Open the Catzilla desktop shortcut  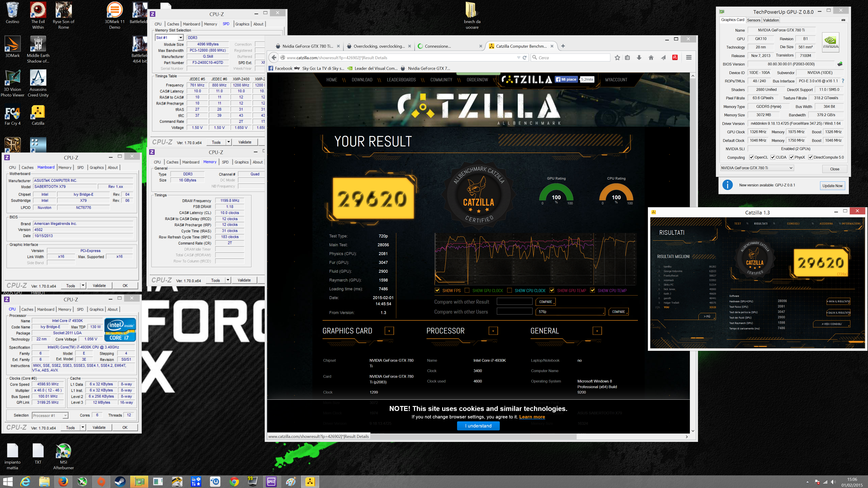click(38, 115)
